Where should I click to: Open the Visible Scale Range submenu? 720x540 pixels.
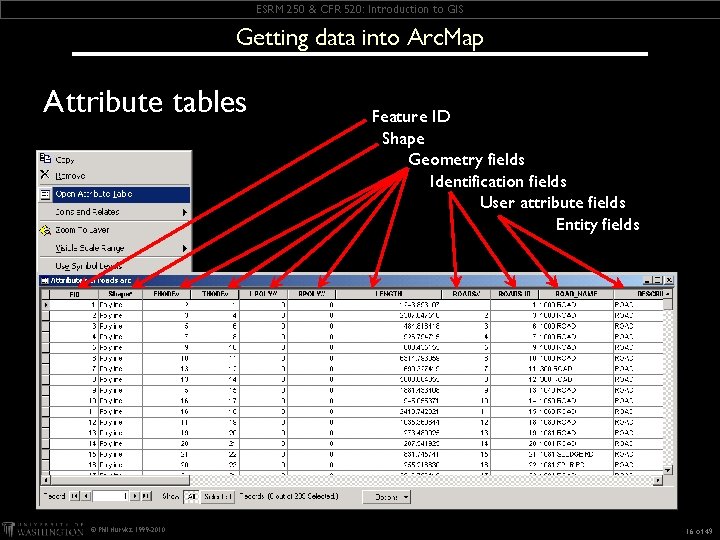click(x=114, y=248)
